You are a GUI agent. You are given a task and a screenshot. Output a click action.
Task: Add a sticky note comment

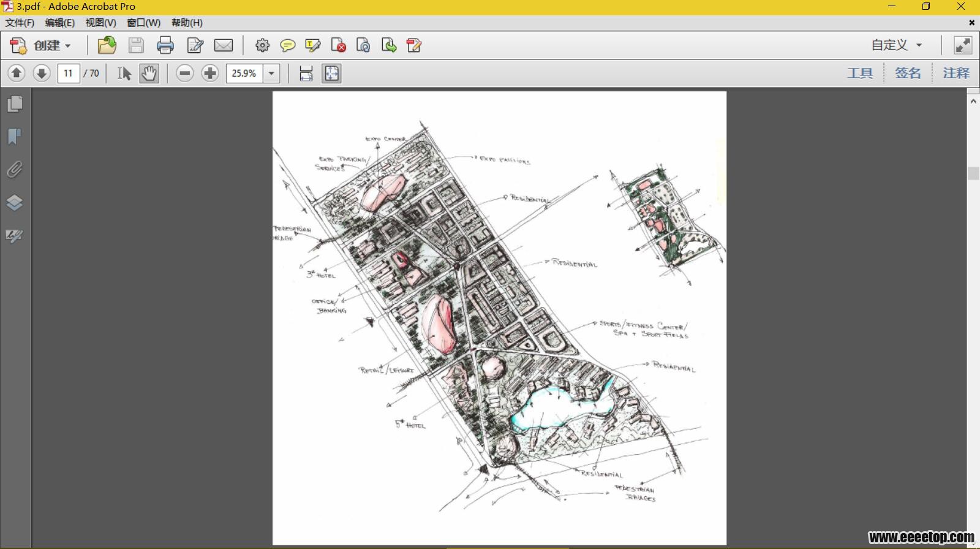click(287, 45)
